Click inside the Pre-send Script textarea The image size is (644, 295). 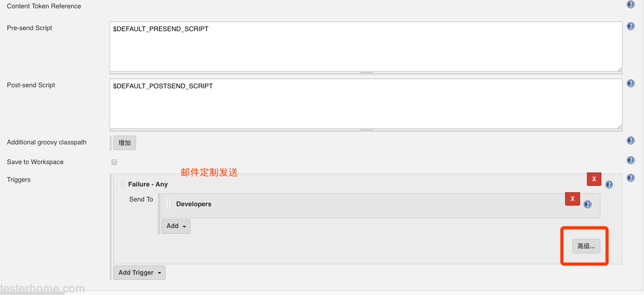coord(366,46)
